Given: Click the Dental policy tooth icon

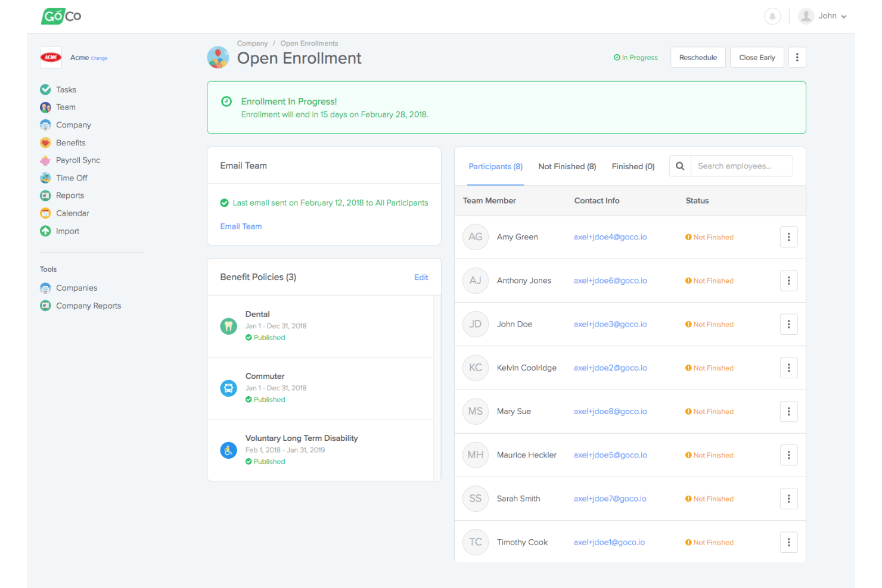Looking at the screenshot, I should pyautogui.click(x=228, y=326).
